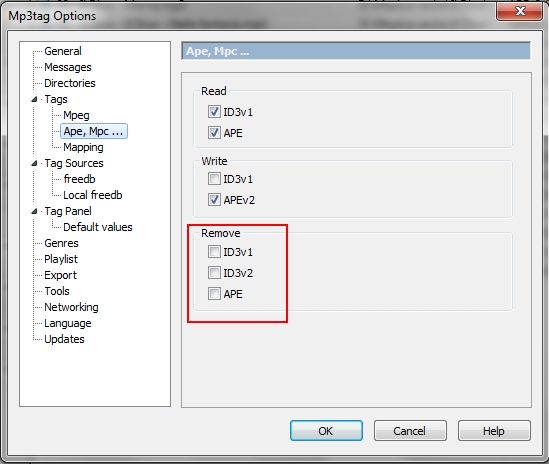Enable ID3v1 under Remove
549x464 pixels.
[214, 252]
